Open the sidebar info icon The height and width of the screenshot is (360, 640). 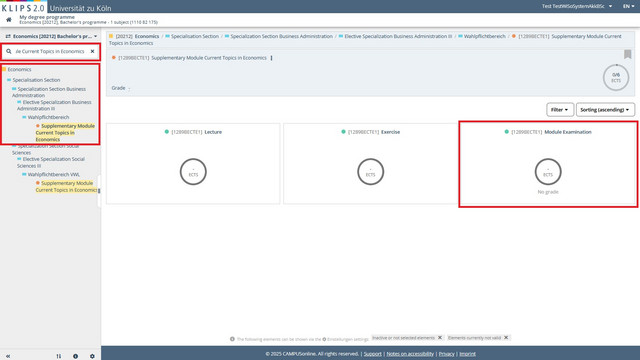pyautogui.click(x=76, y=356)
